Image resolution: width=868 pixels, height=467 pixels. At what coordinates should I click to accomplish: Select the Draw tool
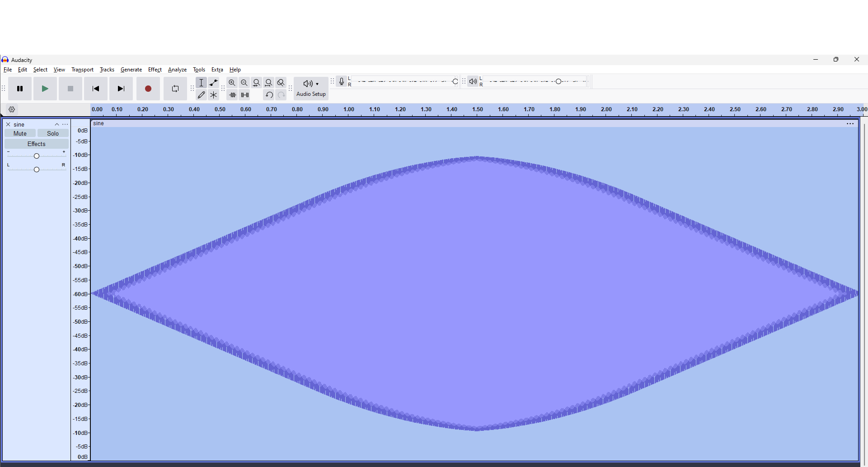(x=202, y=95)
